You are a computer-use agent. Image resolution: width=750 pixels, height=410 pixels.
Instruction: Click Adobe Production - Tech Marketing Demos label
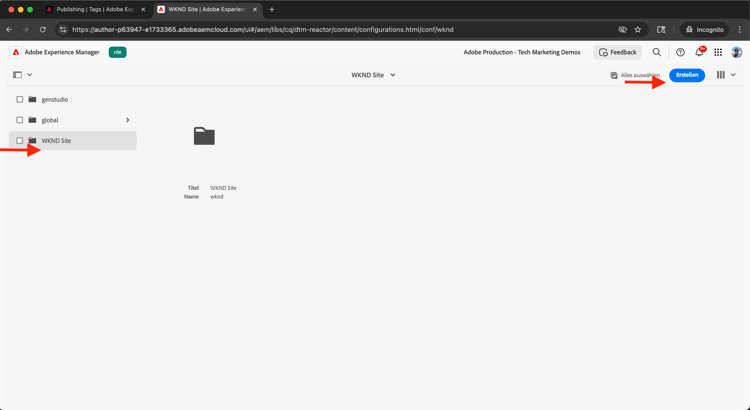(522, 52)
